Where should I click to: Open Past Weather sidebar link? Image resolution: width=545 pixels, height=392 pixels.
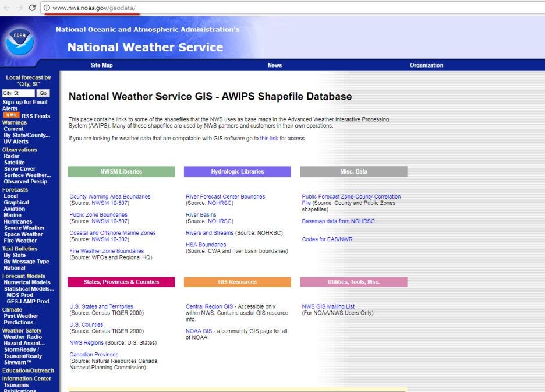[21, 316]
